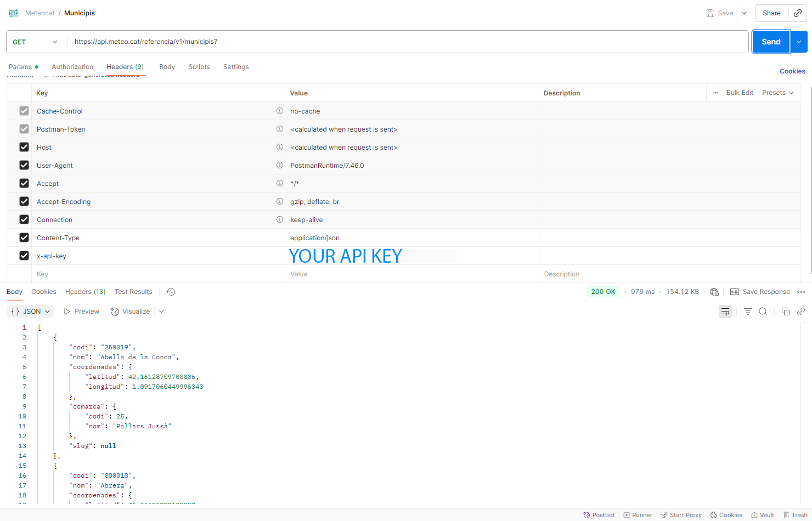Image resolution: width=812 pixels, height=521 pixels.
Task: Open info icon for Postman-Token header
Action: click(x=280, y=129)
